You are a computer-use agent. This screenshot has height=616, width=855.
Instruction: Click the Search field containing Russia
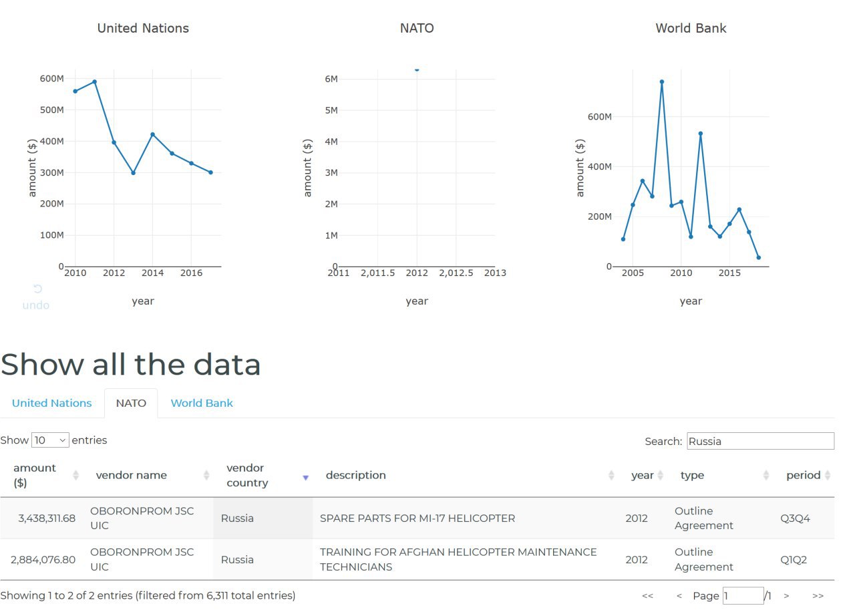[760, 441]
